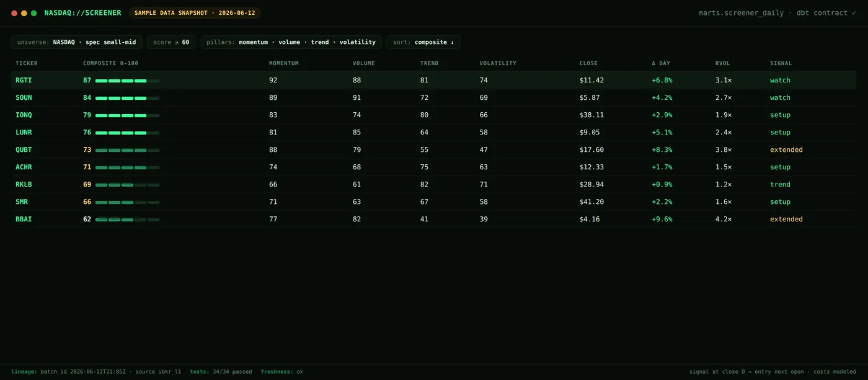The width and height of the screenshot is (868, 380).
Task: Select the LUNR ticker
Action: (x=24, y=132)
